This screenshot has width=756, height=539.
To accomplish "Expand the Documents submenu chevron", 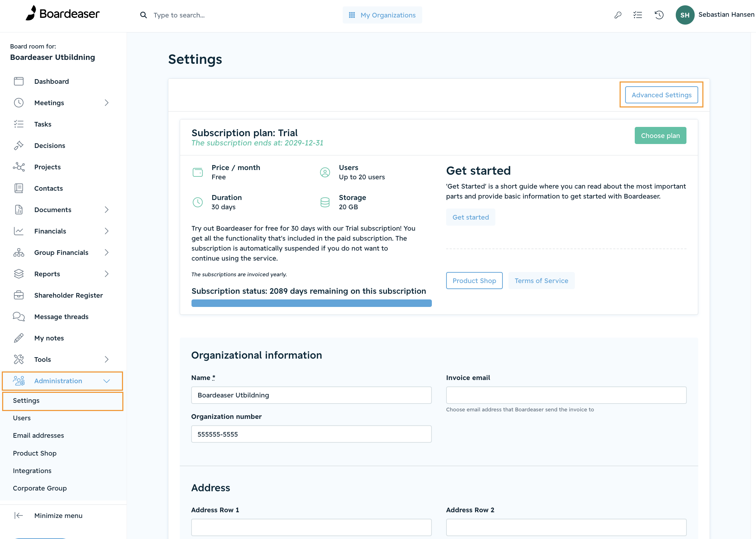I will coord(106,210).
